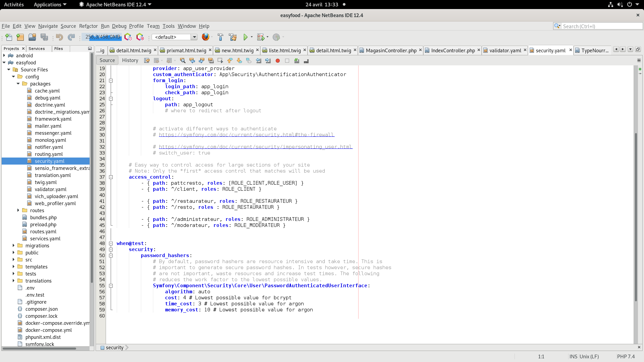Open Project using the folder icon
644x362 pixels.
tap(32, 37)
